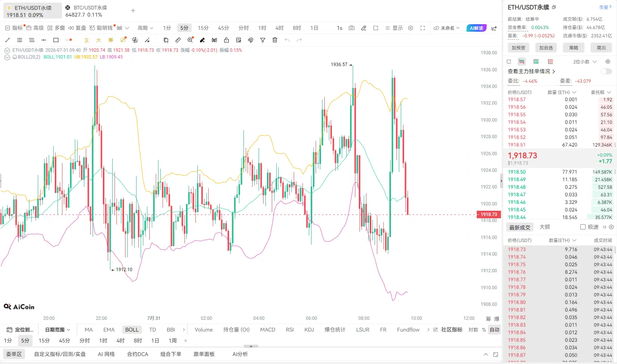Toggle the main-force order view switch

coord(606,71)
